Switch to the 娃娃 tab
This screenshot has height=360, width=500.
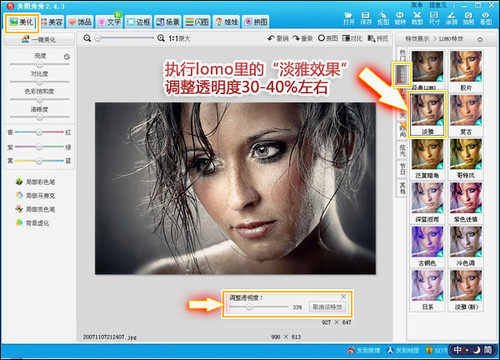pyautogui.click(x=227, y=22)
